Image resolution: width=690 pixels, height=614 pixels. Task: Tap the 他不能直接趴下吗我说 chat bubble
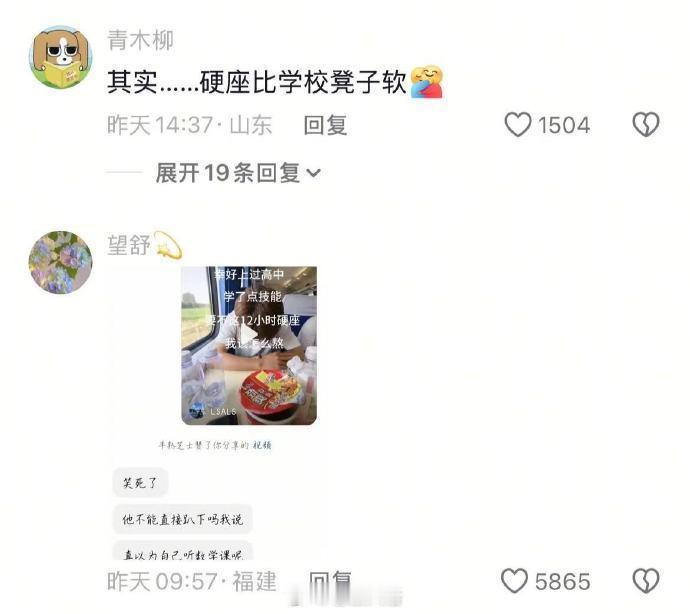[183, 519]
